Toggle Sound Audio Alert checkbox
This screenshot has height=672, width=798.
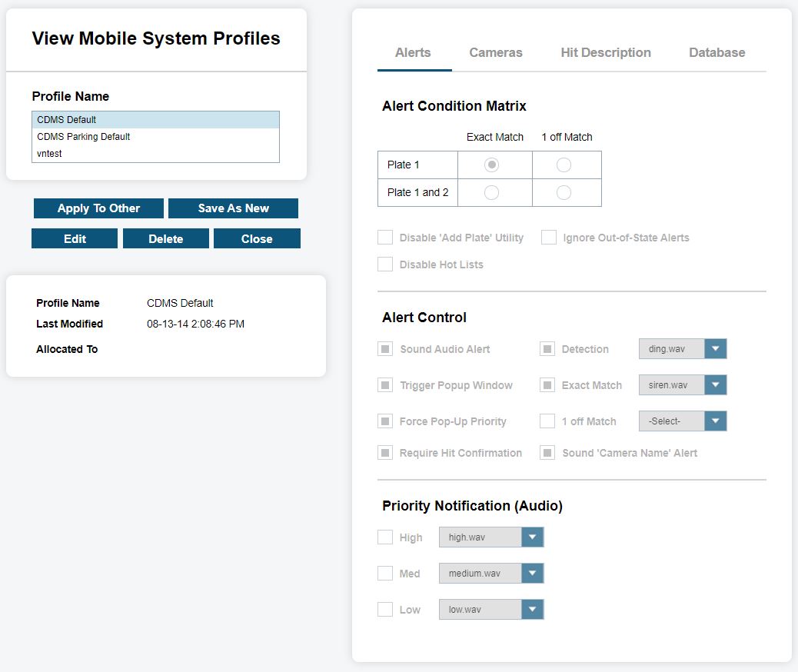click(385, 349)
